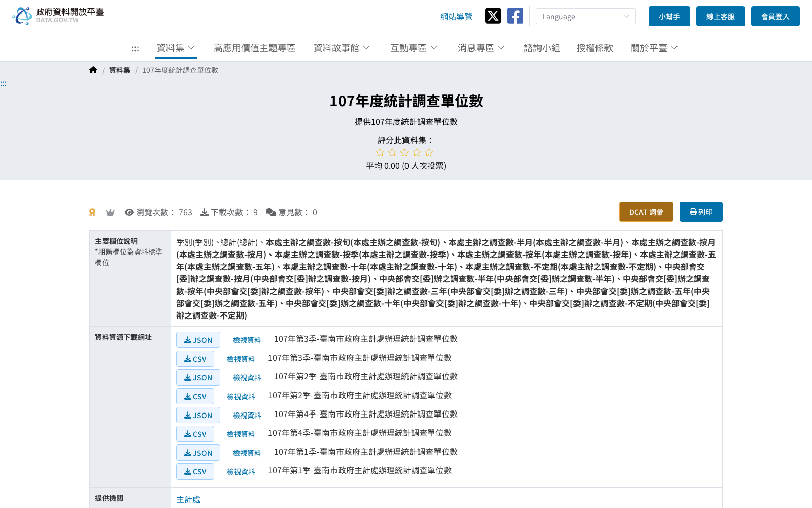This screenshot has width=812, height=508.
Task: Click 資料集 in the breadcrumb
Action: point(120,70)
